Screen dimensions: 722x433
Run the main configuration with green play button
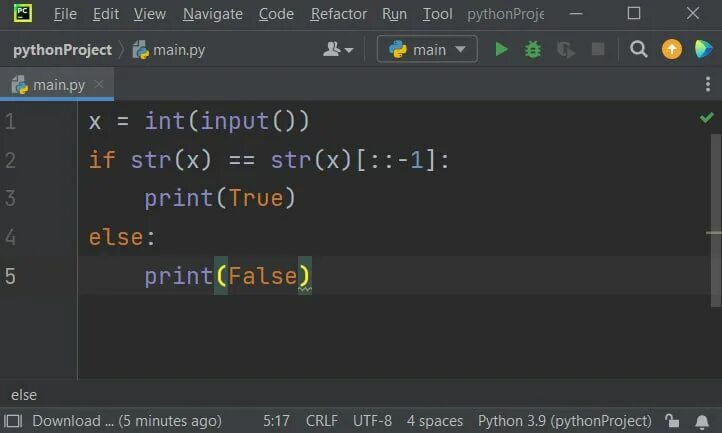pyautogui.click(x=501, y=49)
